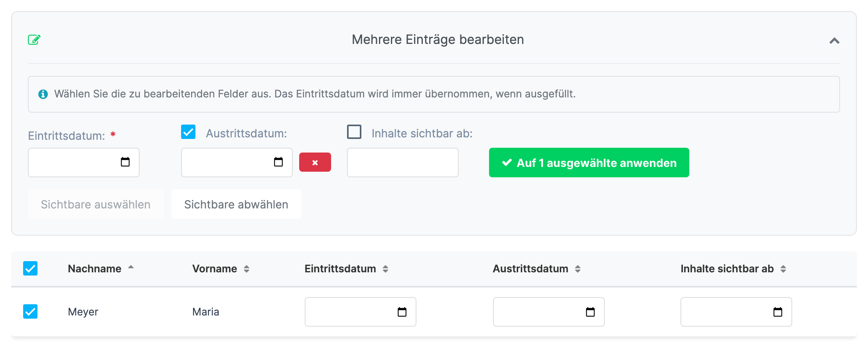Click Sichtbare abwählen button
Screen dimensions: 868x349
[x=237, y=204]
